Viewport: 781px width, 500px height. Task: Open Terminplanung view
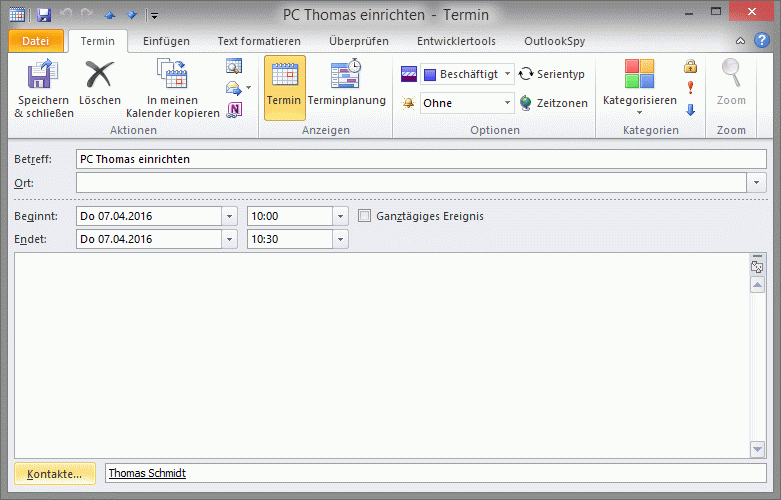point(346,77)
